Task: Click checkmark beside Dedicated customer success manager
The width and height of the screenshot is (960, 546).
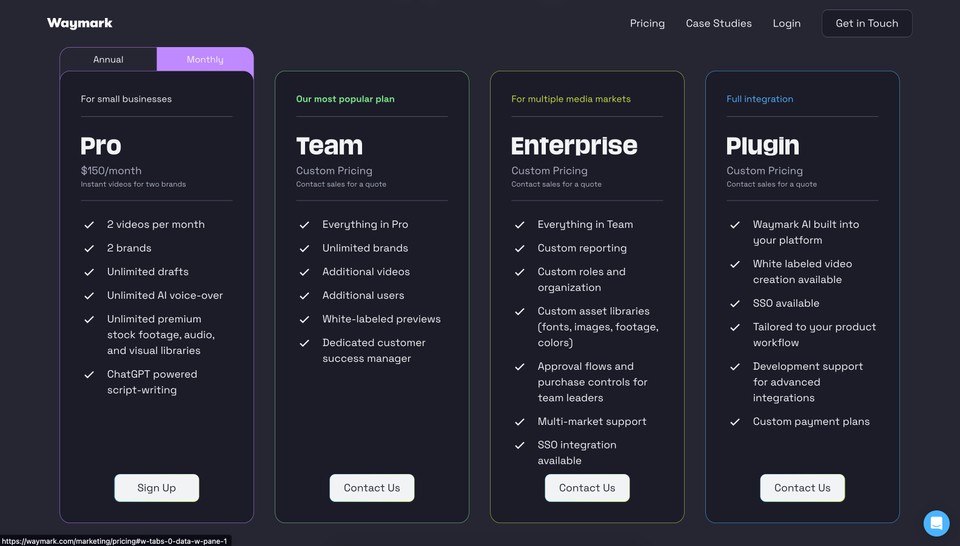Action: 304,343
